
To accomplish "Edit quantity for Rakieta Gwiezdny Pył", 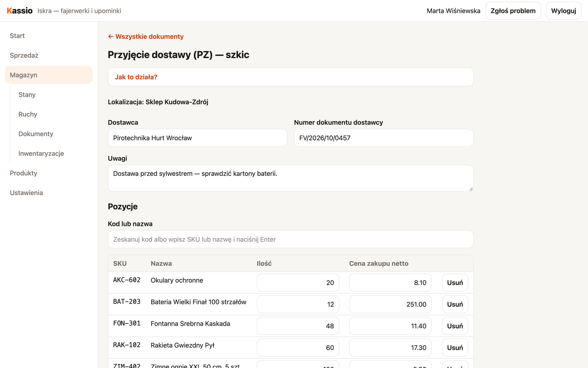I will [x=298, y=348].
